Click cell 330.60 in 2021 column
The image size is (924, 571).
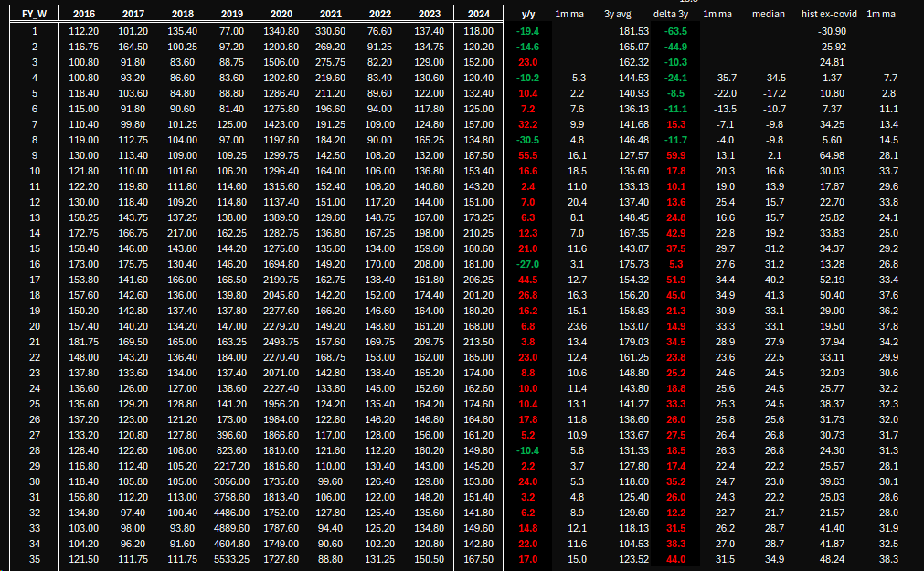330,31
